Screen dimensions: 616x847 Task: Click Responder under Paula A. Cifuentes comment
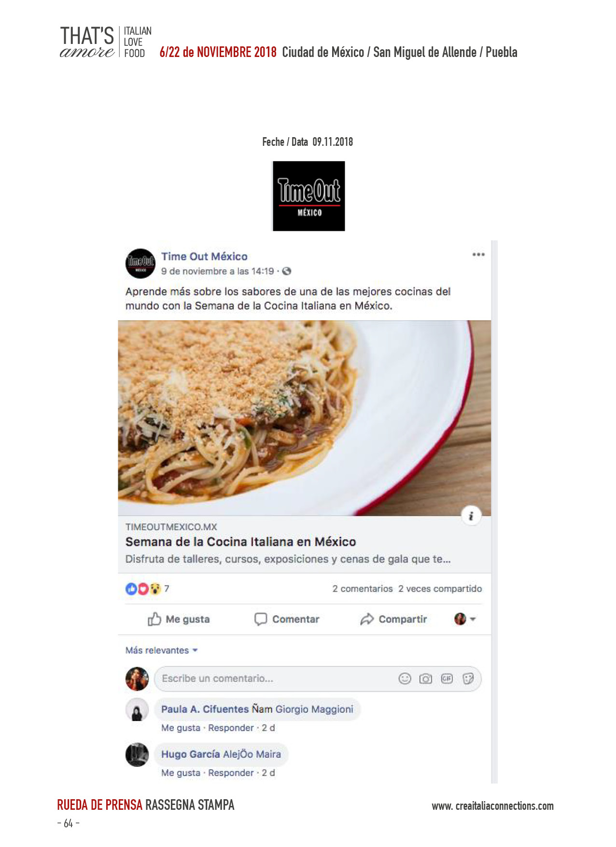(231, 728)
